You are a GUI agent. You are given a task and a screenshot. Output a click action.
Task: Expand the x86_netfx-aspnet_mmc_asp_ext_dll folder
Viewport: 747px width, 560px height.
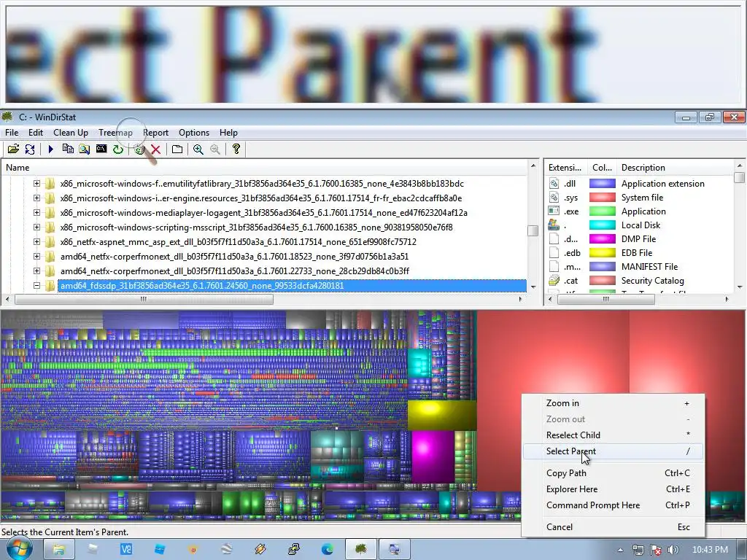pos(36,242)
